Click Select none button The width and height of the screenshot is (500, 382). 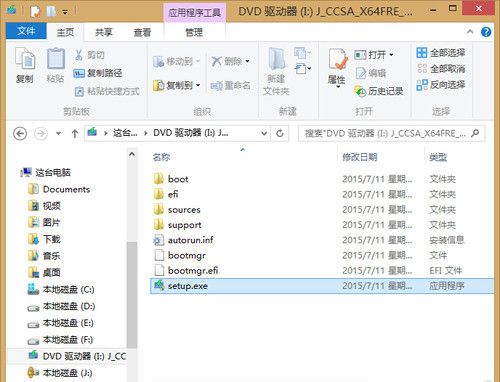point(441,69)
